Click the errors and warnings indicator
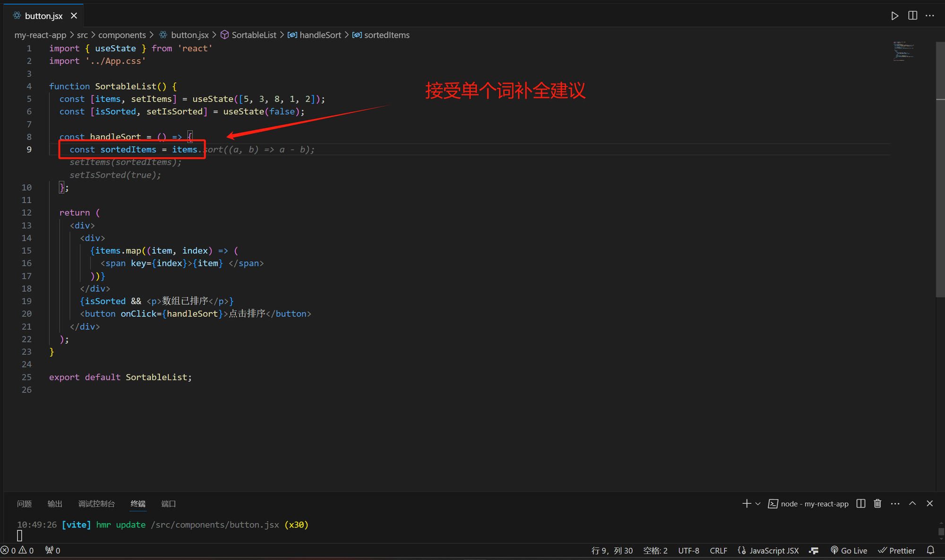 17,551
